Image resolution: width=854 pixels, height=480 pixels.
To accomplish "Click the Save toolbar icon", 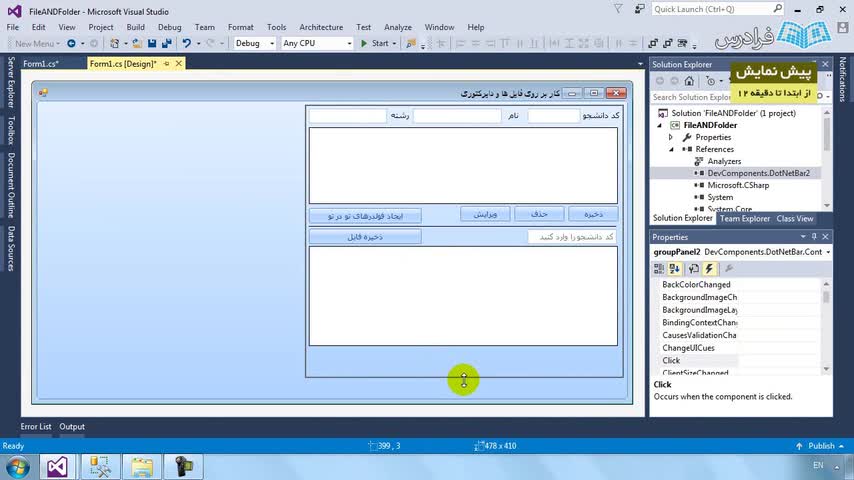I will pyautogui.click(x=152, y=43).
